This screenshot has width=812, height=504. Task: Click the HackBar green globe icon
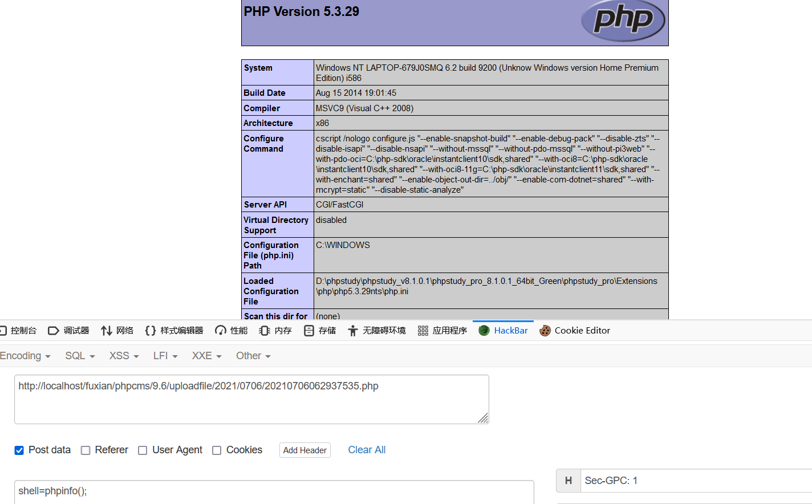click(484, 331)
